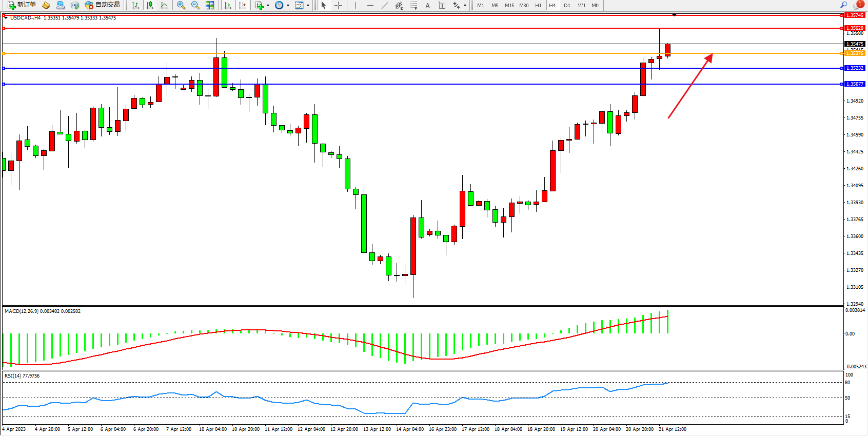Switch chart to candlestick mode
The image size is (868, 436).
[x=150, y=5]
